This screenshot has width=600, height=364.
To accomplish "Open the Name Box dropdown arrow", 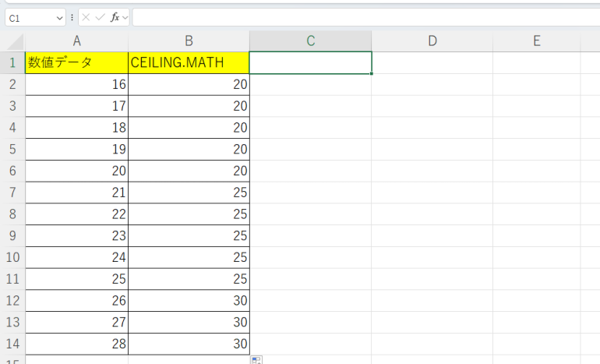I will pos(61,17).
